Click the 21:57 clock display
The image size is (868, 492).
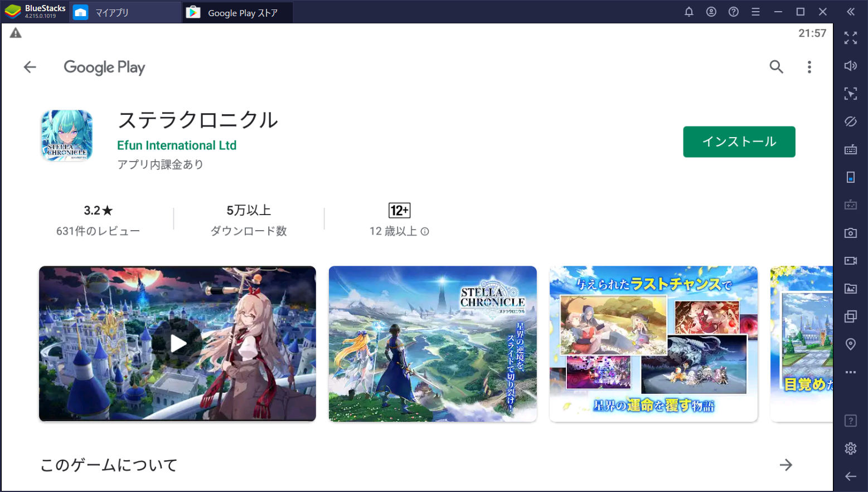click(812, 33)
